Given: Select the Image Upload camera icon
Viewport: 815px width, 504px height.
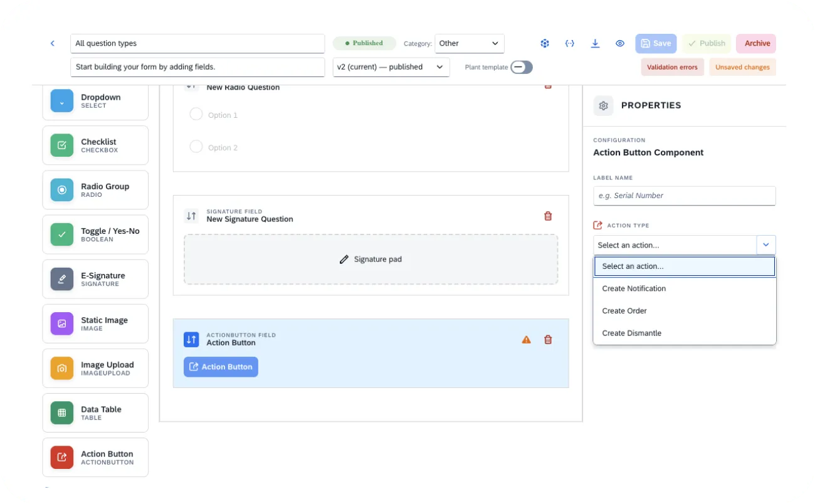Looking at the screenshot, I should click(x=62, y=368).
